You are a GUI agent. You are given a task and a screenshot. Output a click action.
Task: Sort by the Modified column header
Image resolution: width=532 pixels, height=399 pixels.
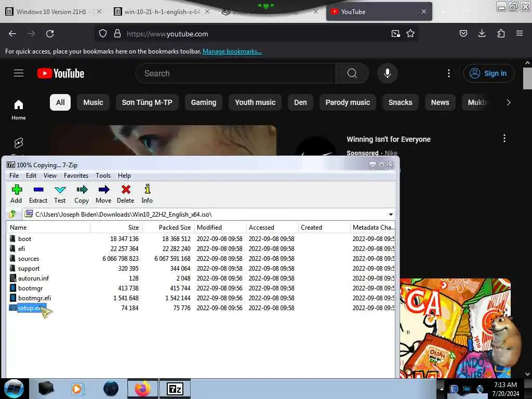point(220,228)
